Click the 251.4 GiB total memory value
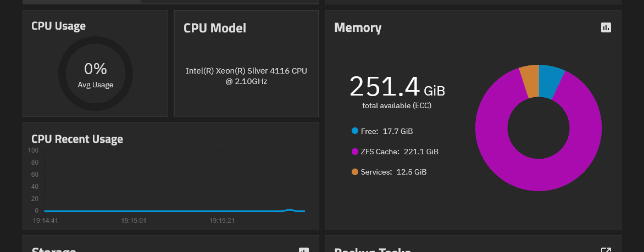This screenshot has width=644, height=252. coord(397,87)
